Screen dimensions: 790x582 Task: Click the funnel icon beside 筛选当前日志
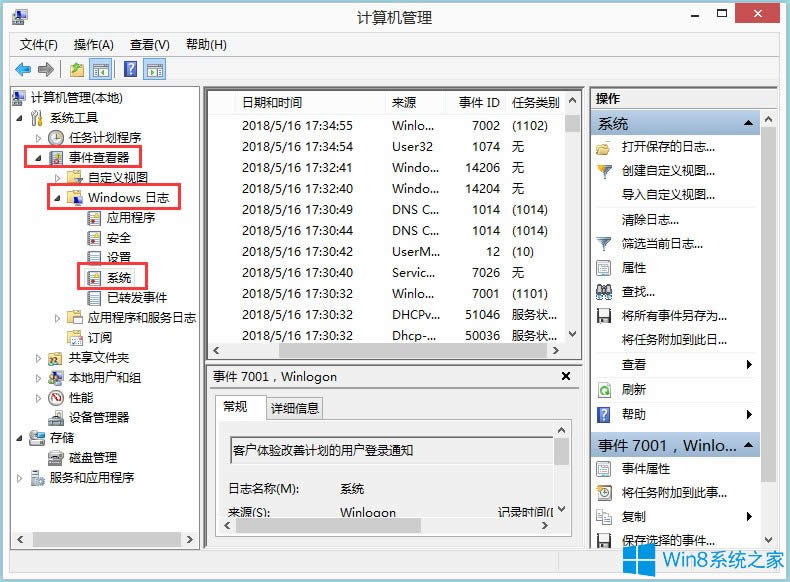coord(603,244)
